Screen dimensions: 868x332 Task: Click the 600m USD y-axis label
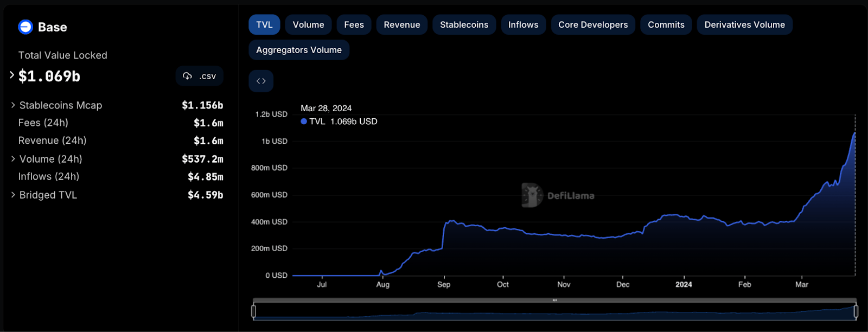tap(269, 195)
